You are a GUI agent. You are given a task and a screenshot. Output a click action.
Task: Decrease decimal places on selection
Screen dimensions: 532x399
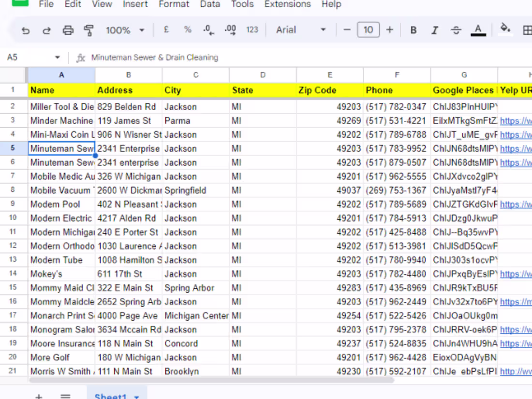click(x=208, y=30)
